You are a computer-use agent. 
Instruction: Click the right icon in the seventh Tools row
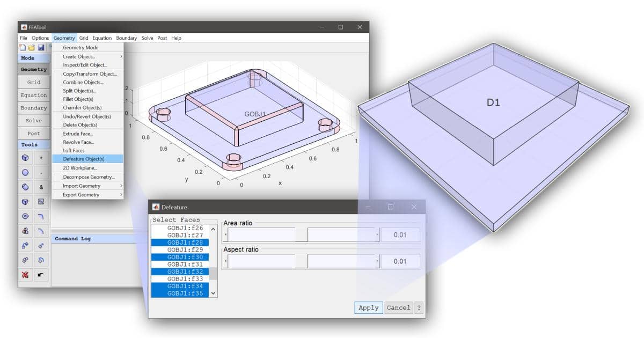click(x=41, y=246)
